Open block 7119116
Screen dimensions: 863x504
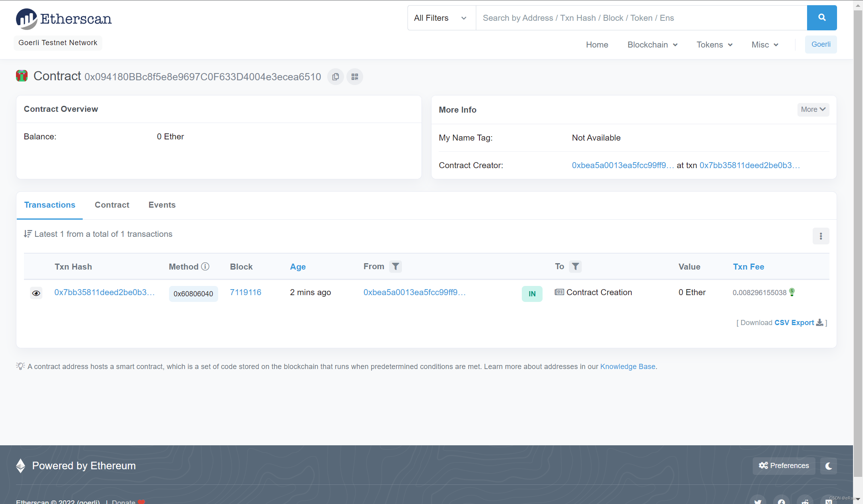coord(245,292)
